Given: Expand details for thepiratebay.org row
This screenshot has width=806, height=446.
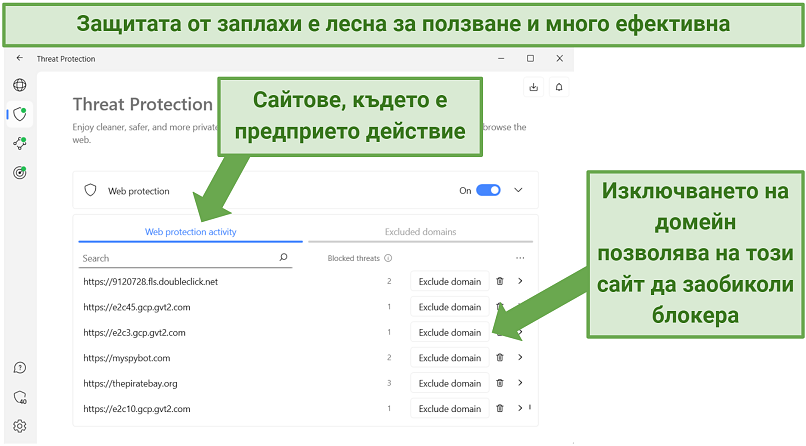Looking at the screenshot, I should 520,383.
